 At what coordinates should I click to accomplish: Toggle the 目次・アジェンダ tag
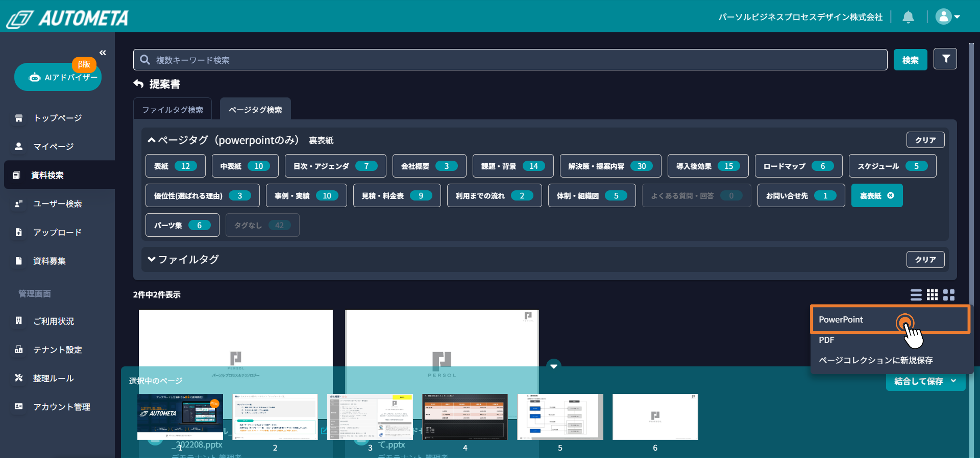(335, 166)
